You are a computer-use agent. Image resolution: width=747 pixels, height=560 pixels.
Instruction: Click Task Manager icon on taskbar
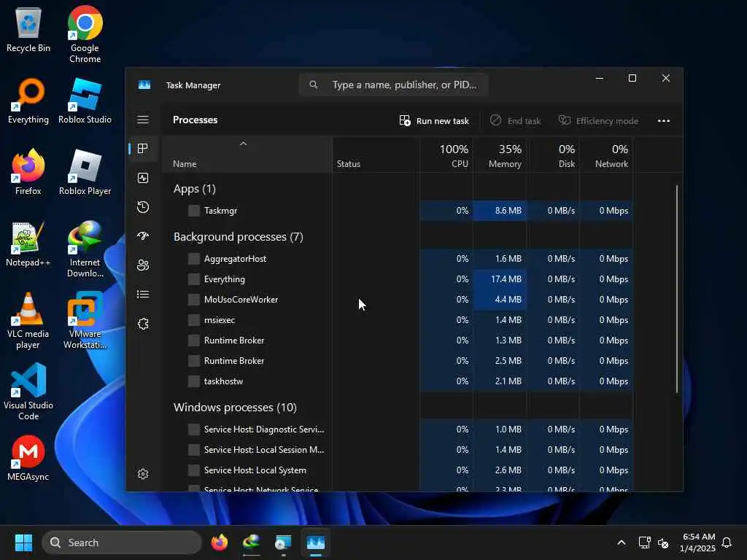(x=315, y=542)
